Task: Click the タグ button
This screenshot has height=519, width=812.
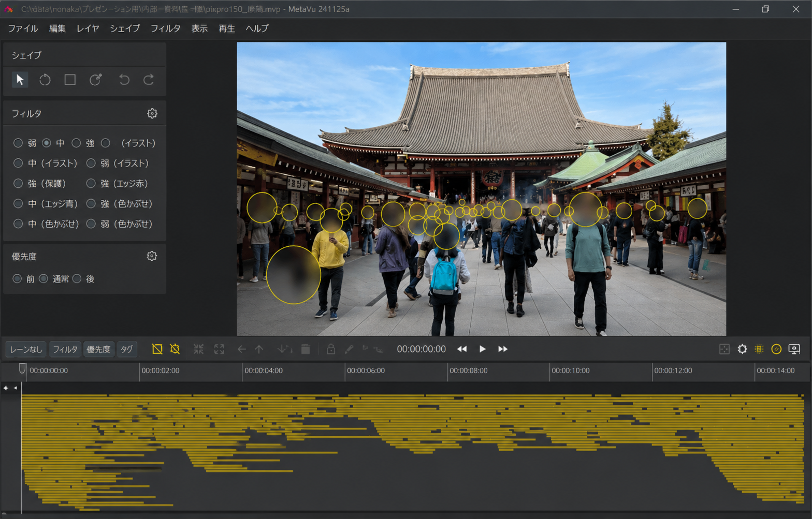Action: pos(126,349)
